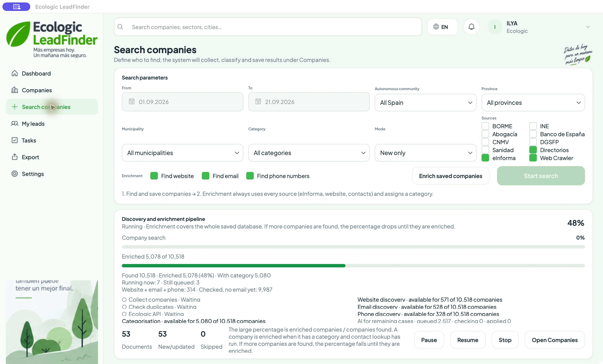Click the Export share icon
Screen dimensions: 603x364
[14, 157]
